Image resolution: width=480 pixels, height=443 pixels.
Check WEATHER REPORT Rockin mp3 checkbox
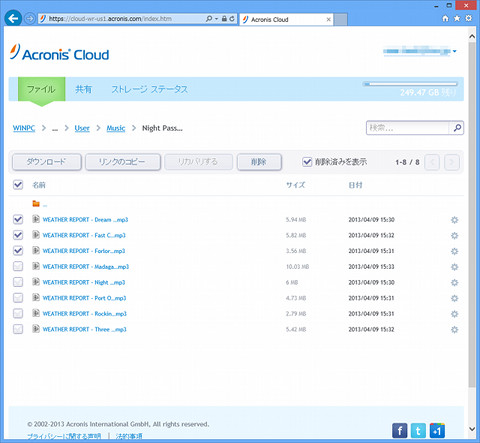tap(18, 313)
